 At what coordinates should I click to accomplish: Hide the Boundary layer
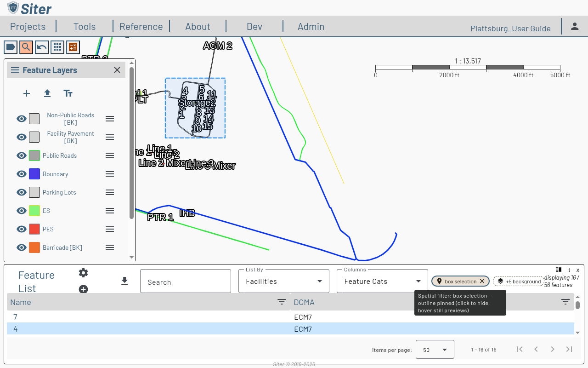click(22, 174)
